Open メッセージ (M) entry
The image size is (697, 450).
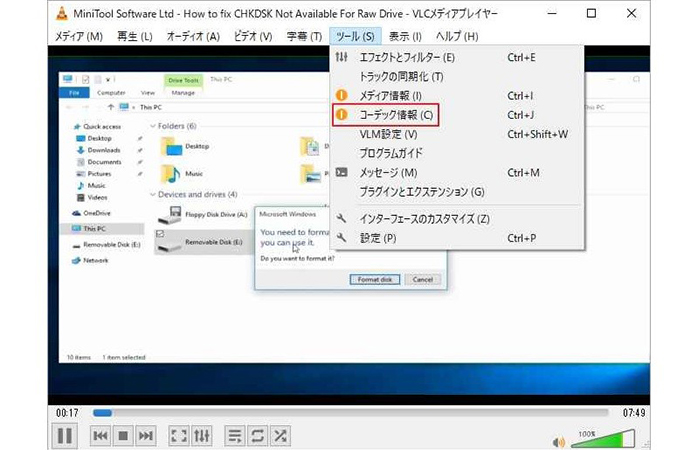pyautogui.click(x=457, y=173)
